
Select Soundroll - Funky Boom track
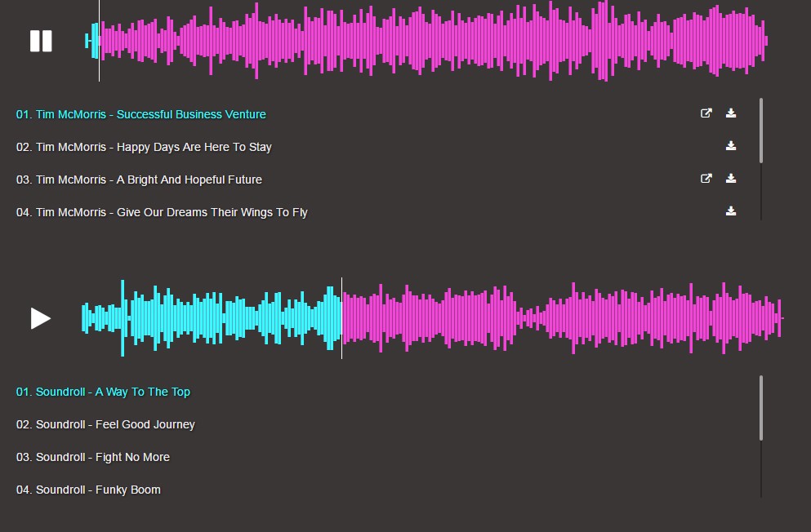(x=88, y=490)
